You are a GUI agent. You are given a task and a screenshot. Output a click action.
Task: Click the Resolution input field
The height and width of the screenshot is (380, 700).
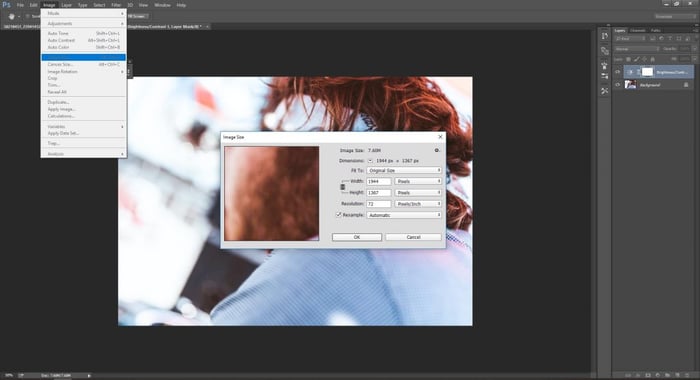pyautogui.click(x=379, y=204)
